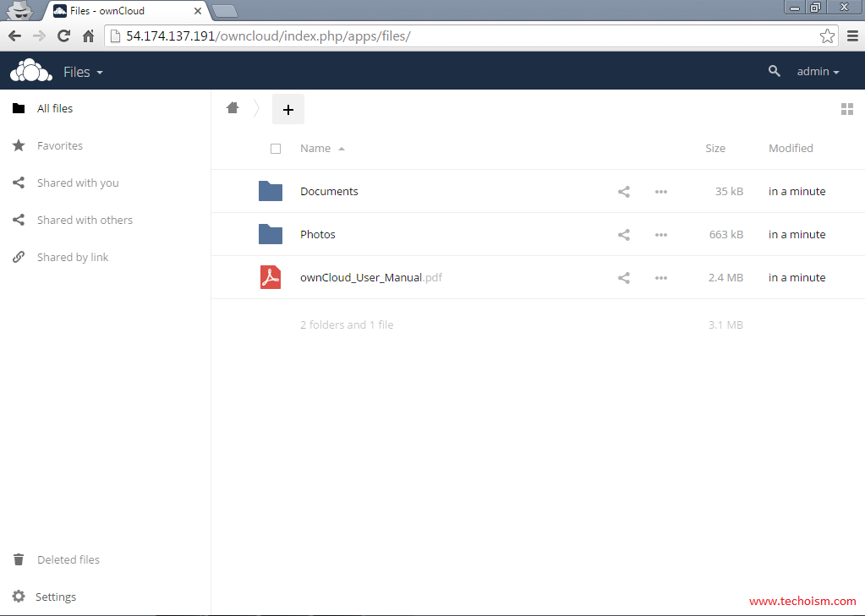Click the 3.1 MB total size
865x616 pixels.
point(725,324)
